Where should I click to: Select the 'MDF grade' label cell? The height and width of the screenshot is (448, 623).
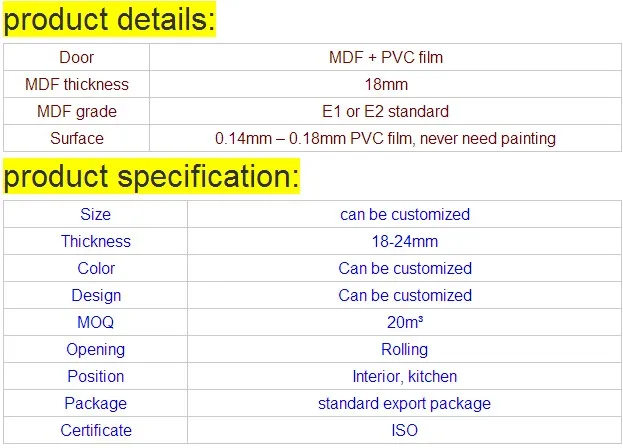point(77,111)
